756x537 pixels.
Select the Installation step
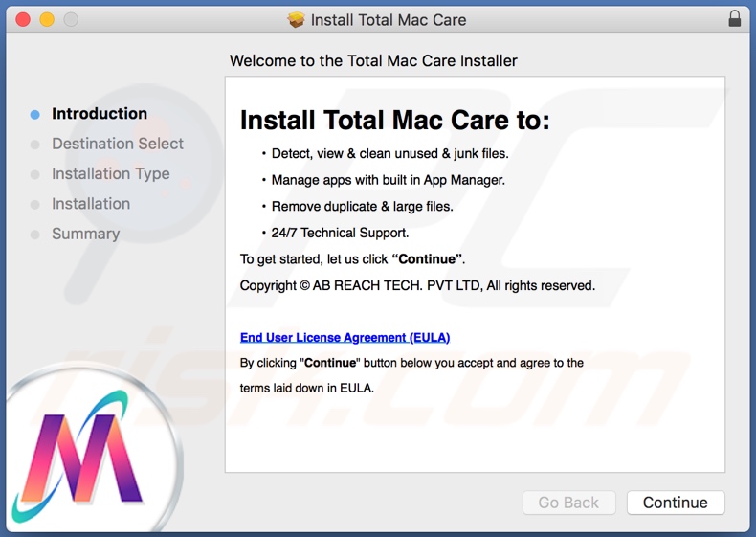[x=91, y=204]
